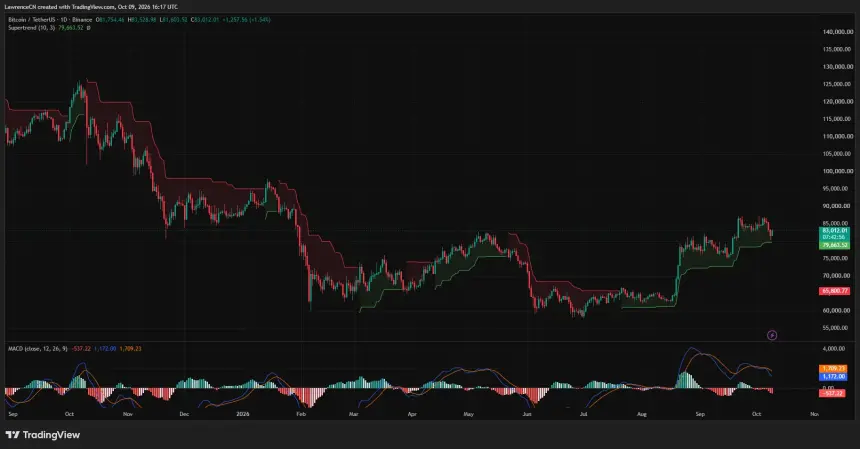Click the header text 'LawrenceCN created with TradingView.com'
The height and width of the screenshot is (449, 860).
pyautogui.click(x=59, y=7)
